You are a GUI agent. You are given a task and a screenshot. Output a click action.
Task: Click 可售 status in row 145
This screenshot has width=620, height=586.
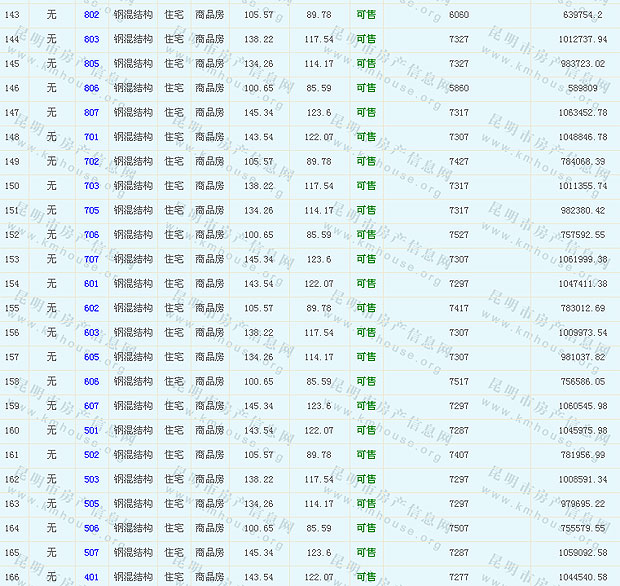[x=366, y=64]
